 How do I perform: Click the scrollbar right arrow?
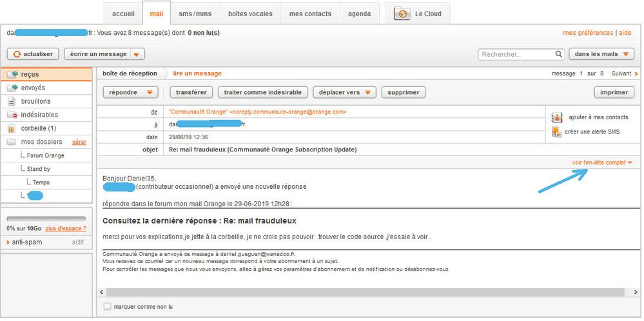click(x=636, y=292)
